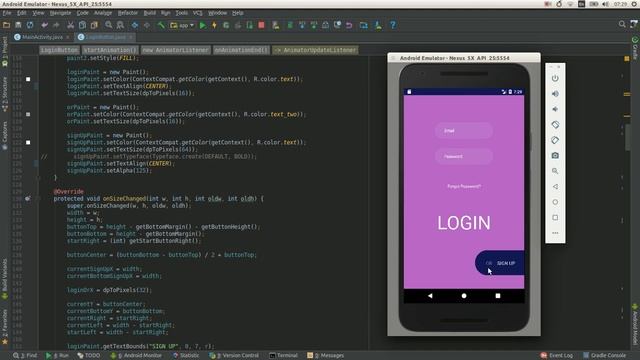Tap the Android Home navigation circle
Screen dimensions: 640x360
coord(464,296)
